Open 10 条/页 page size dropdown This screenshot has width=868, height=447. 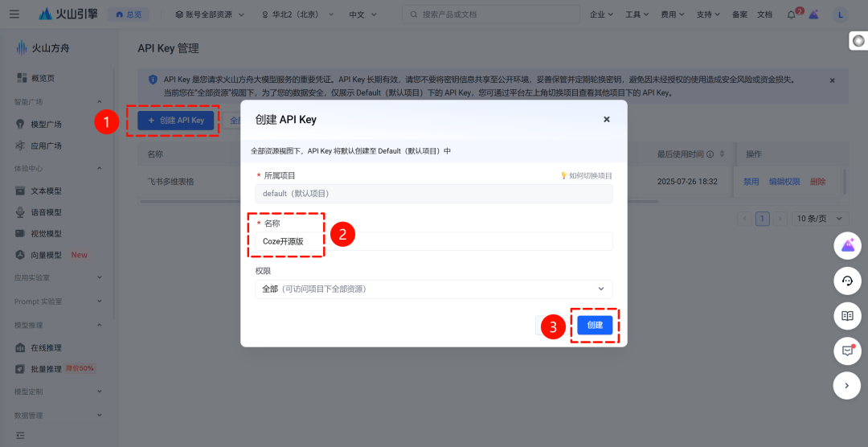click(x=820, y=218)
